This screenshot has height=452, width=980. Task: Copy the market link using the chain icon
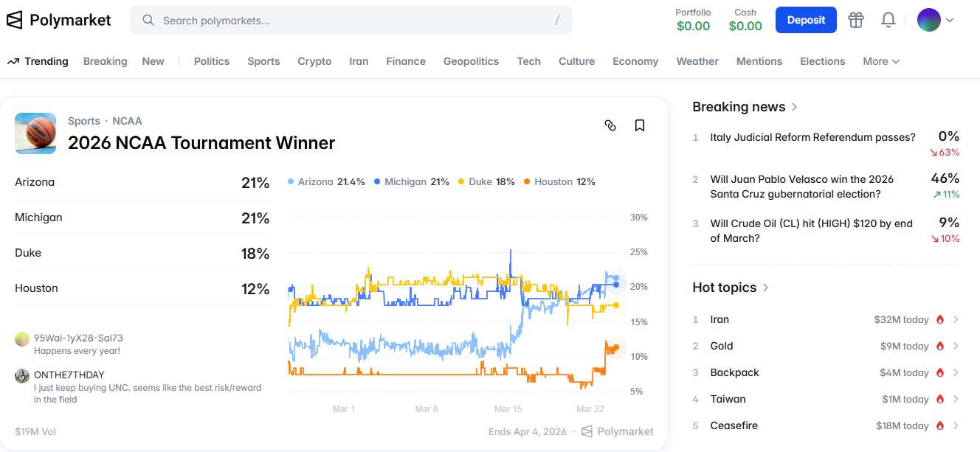(610, 126)
